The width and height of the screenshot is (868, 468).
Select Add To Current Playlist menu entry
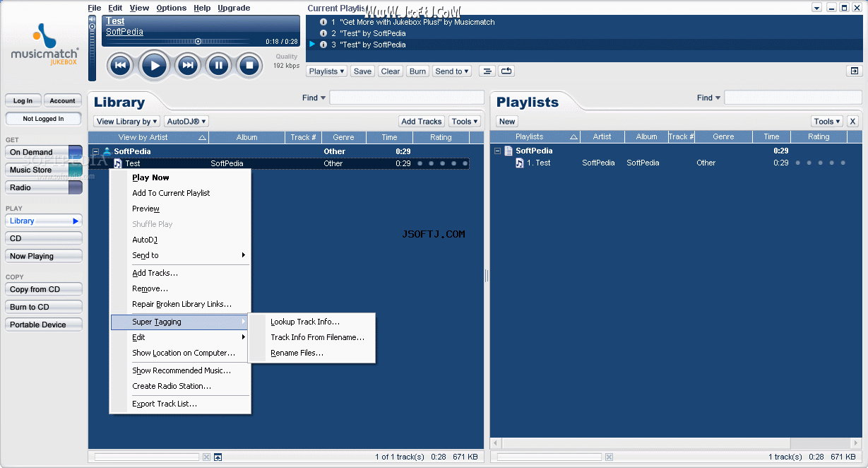click(180, 193)
